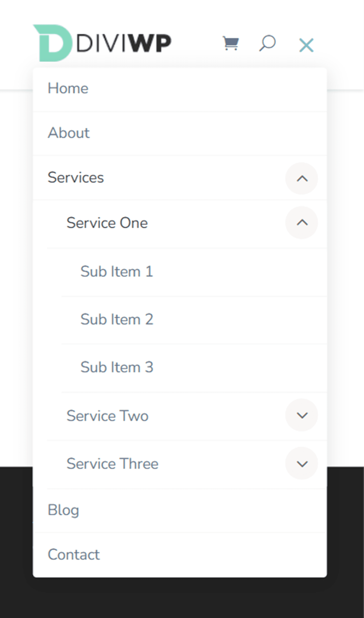The image size is (364, 618).
Task: Open Sub Item 3
Action: [x=117, y=367]
